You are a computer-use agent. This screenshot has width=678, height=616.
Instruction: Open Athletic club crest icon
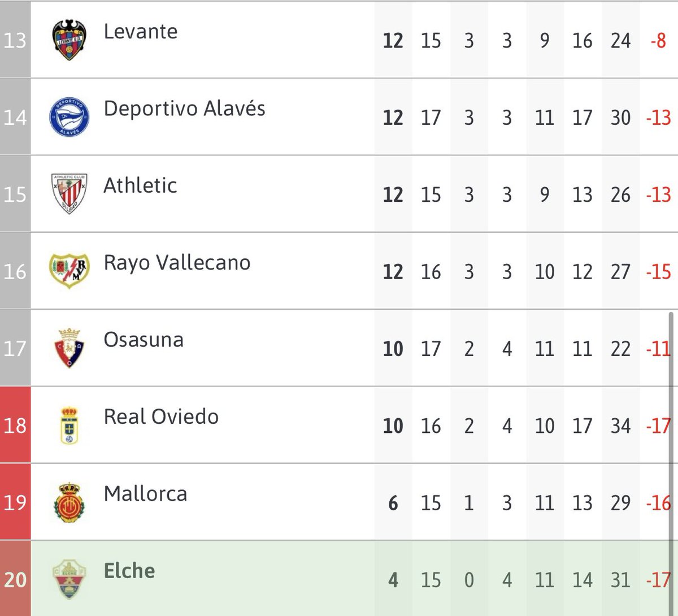click(x=69, y=194)
